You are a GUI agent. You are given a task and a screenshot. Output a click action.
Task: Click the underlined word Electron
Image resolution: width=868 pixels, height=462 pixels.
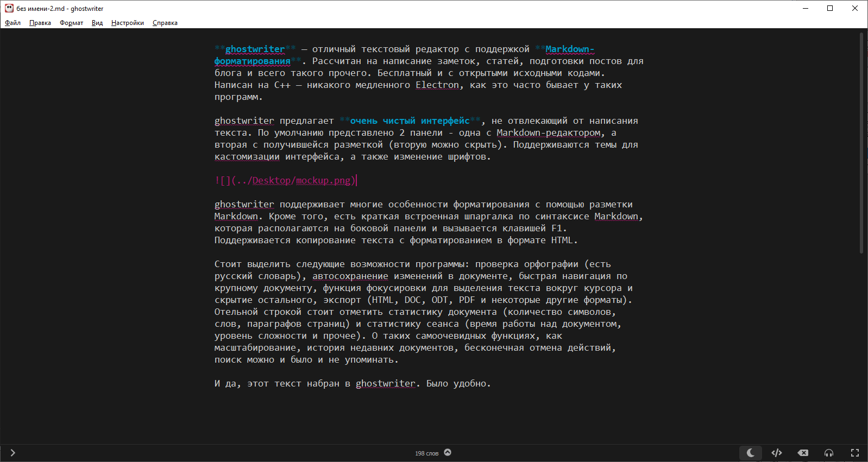coord(437,85)
